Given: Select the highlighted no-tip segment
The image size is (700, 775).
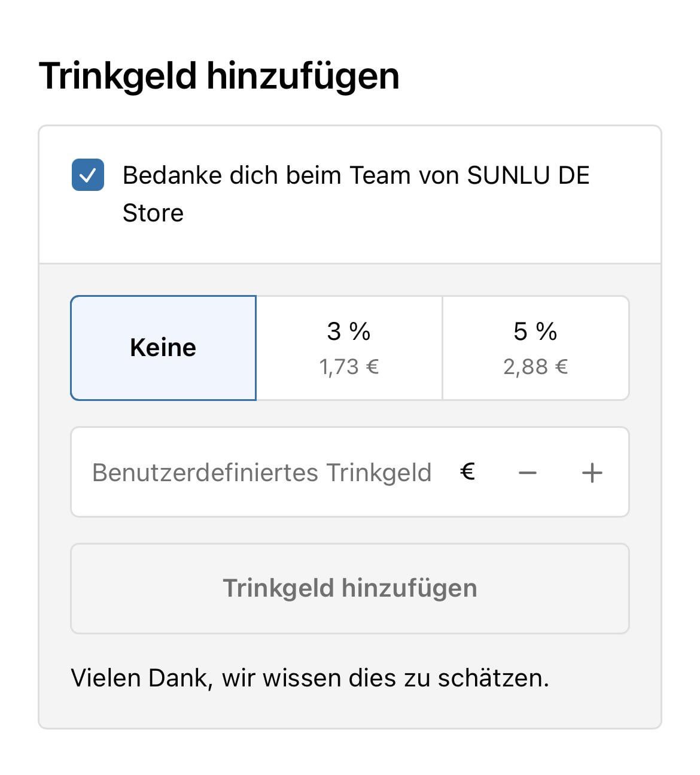Looking at the screenshot, I should point(163,348).
